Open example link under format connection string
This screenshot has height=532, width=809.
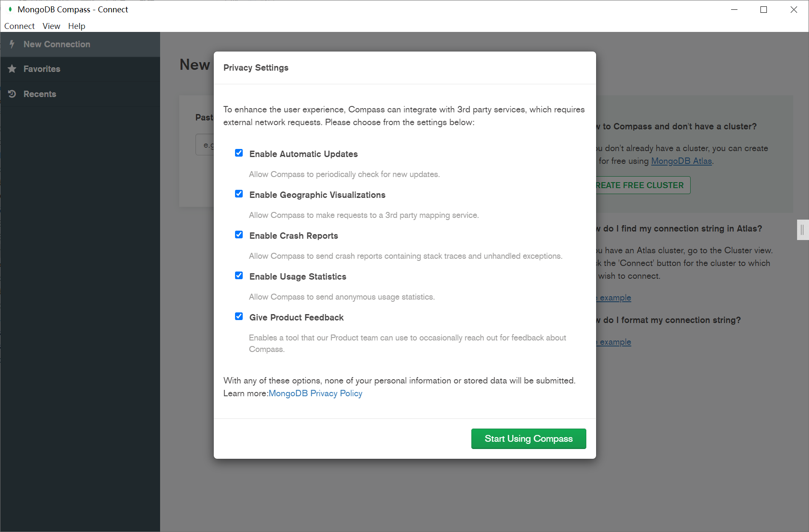[614, 342]
